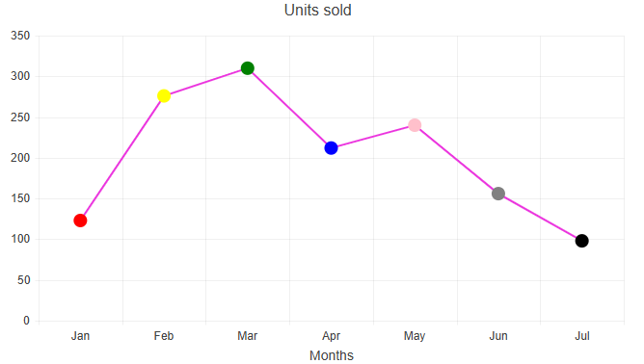Screen dimensions: 644x364
Task: Click the Units sold chart title
Action: point(317,11)
